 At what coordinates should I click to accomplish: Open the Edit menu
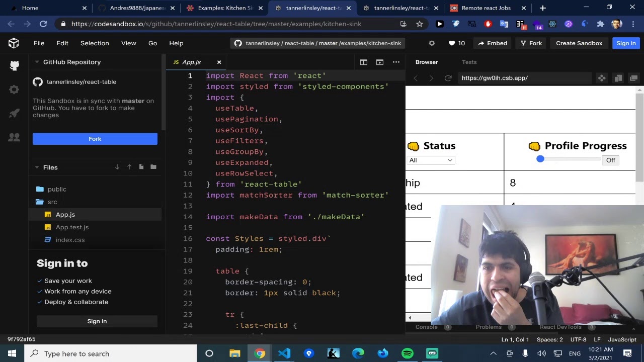pyautogui.click(x=62, y=43)
